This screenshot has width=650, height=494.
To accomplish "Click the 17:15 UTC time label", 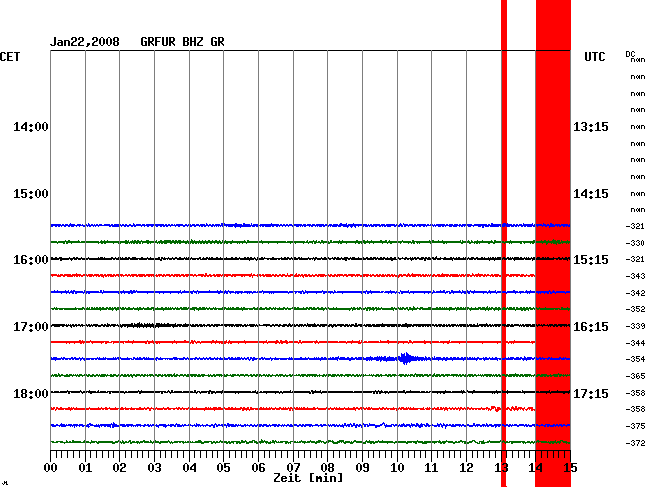I will [591, 393].
